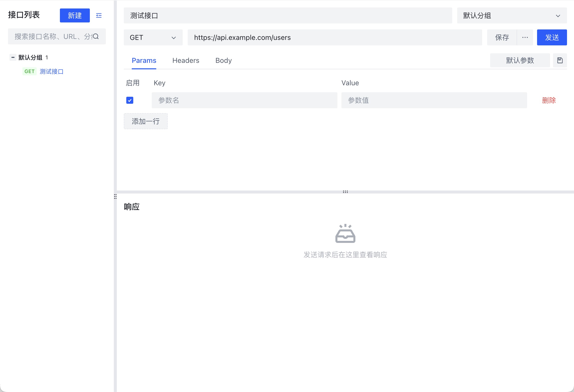Switch to the Body tab

224,60
